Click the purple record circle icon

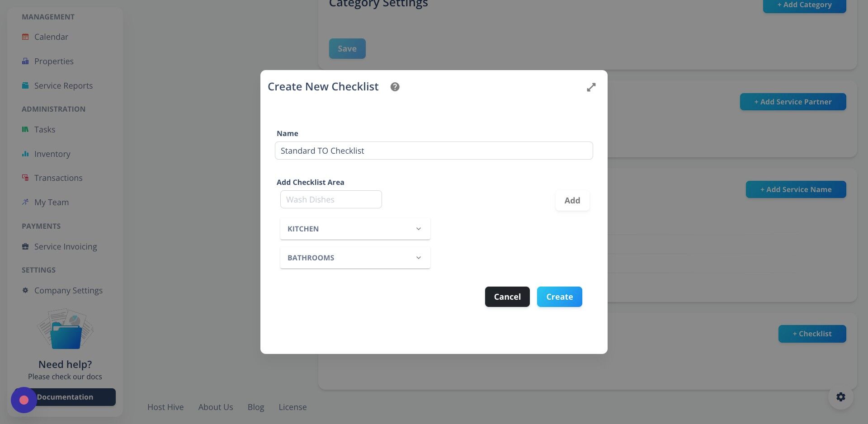pos(24,400)
